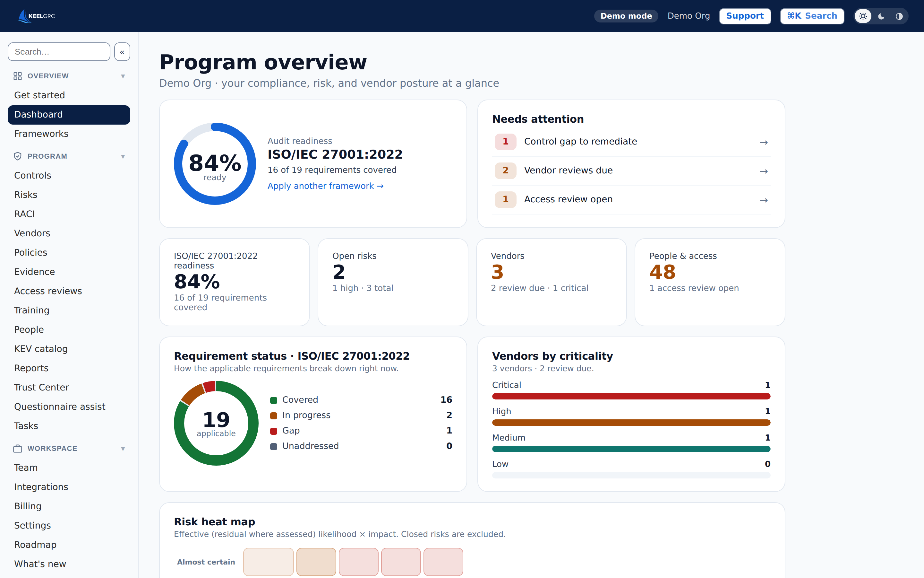Click the red Gap legend swatch
924x578 pixels.
(274, 431)
